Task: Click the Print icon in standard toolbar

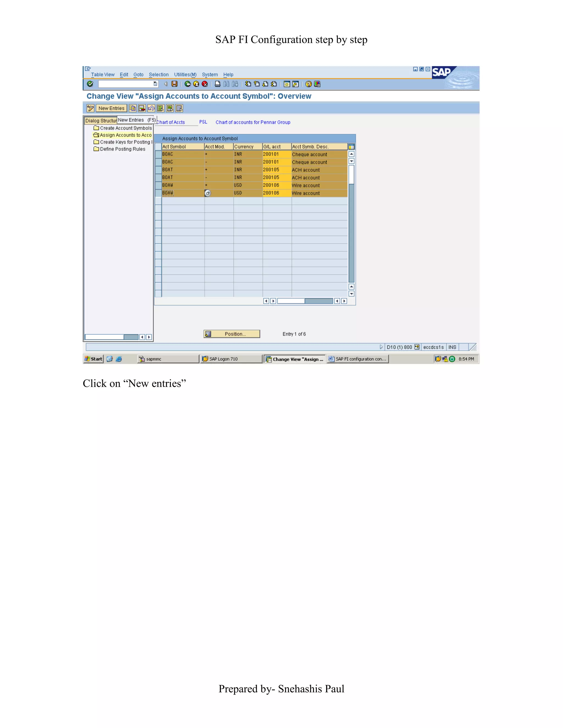Action: pos(217,84)
